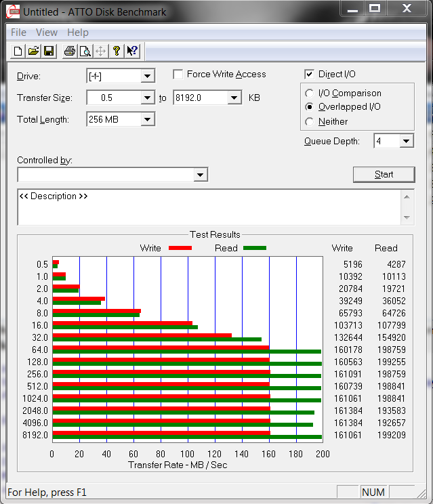Screen dimensions: 433x504
Task: Click the yellow question mark About icon
Action: click(x=117, y=51)
